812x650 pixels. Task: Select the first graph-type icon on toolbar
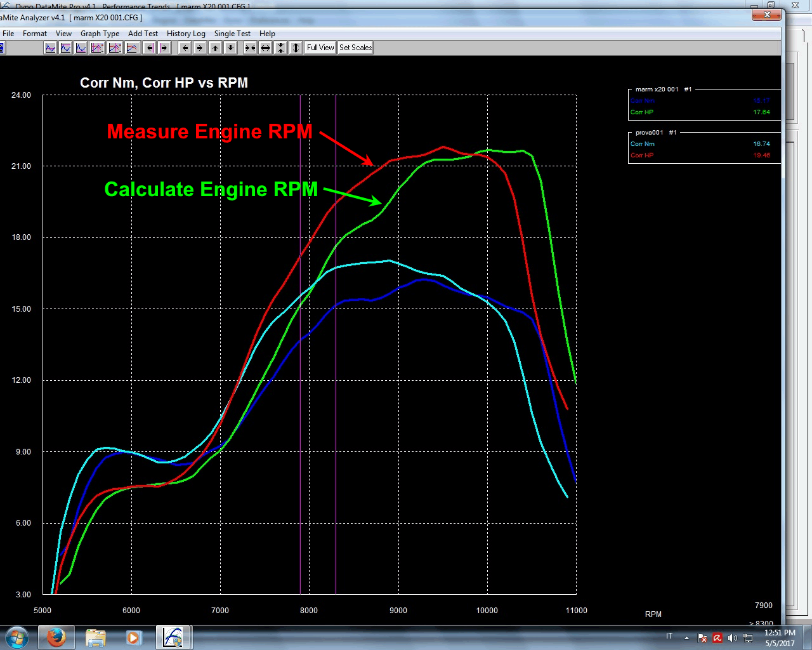point(50,47)
